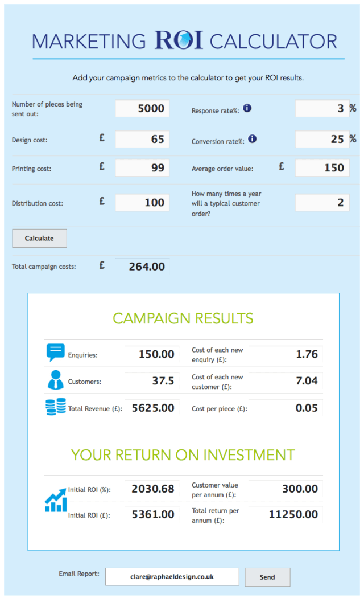
Task: Click the Conversion rate info icon
Action: 252,138
